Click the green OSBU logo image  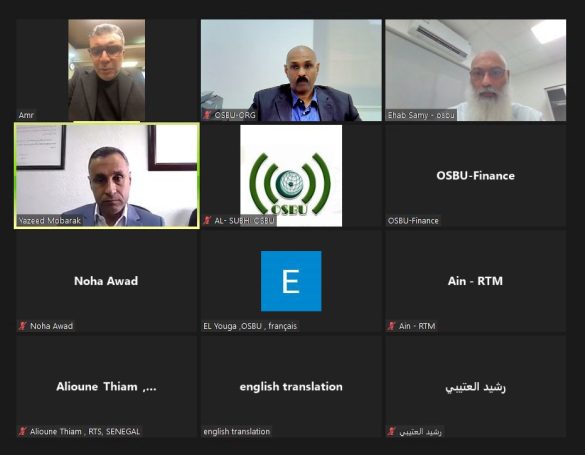(x=291, y=176)
